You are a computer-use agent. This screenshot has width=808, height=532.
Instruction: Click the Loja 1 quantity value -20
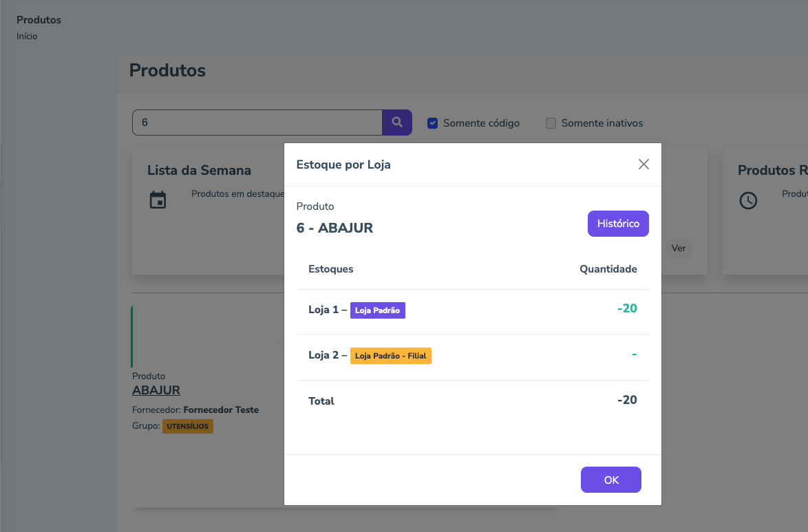tap(627, 308)
